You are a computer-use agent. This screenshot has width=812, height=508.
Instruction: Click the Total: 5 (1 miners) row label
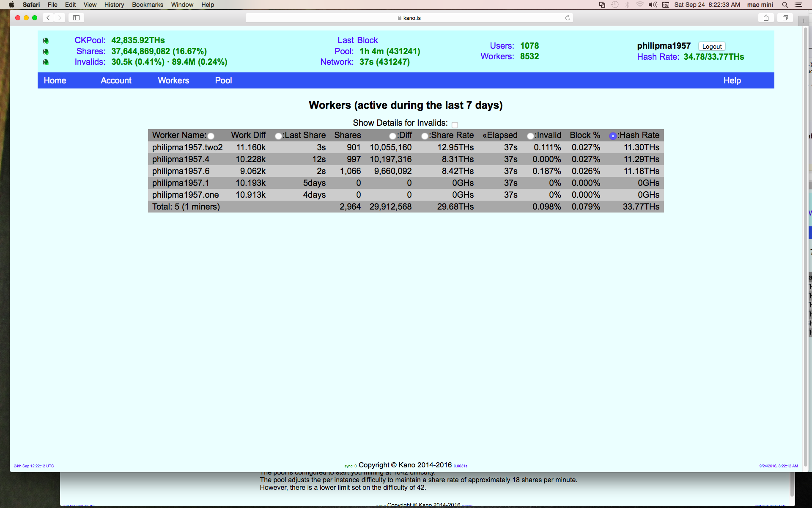pyautogui.click(x=186, y=207)
